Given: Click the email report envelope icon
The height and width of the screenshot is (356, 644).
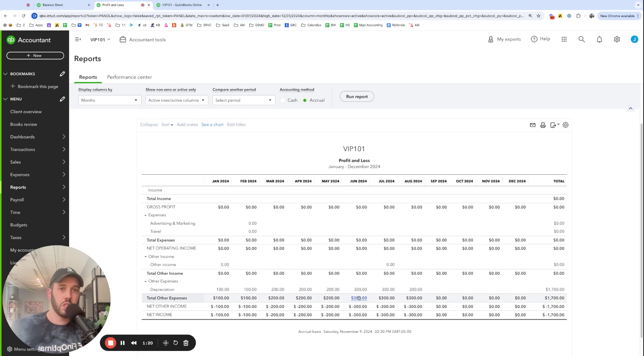Looking at the screenshot, I should tap(532, 125).
